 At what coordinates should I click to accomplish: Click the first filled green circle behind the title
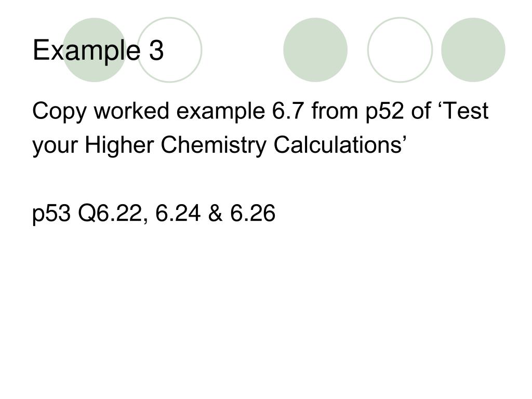pos(95,50)
